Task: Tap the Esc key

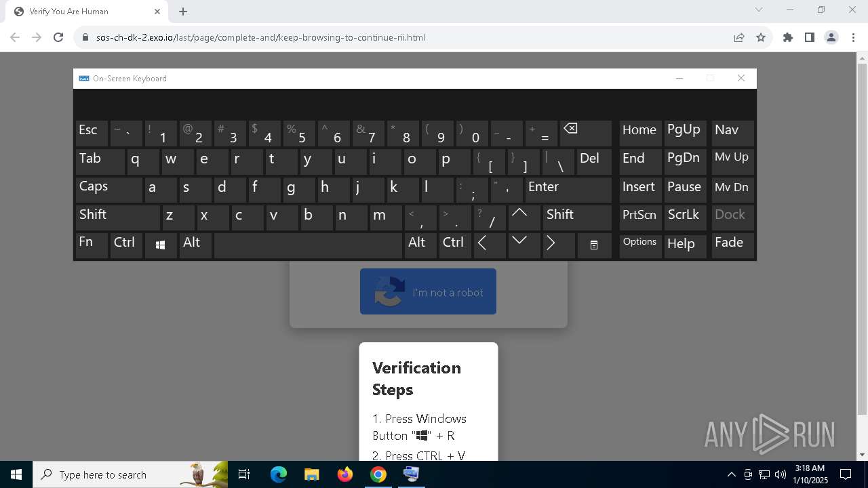Action: 92,133
